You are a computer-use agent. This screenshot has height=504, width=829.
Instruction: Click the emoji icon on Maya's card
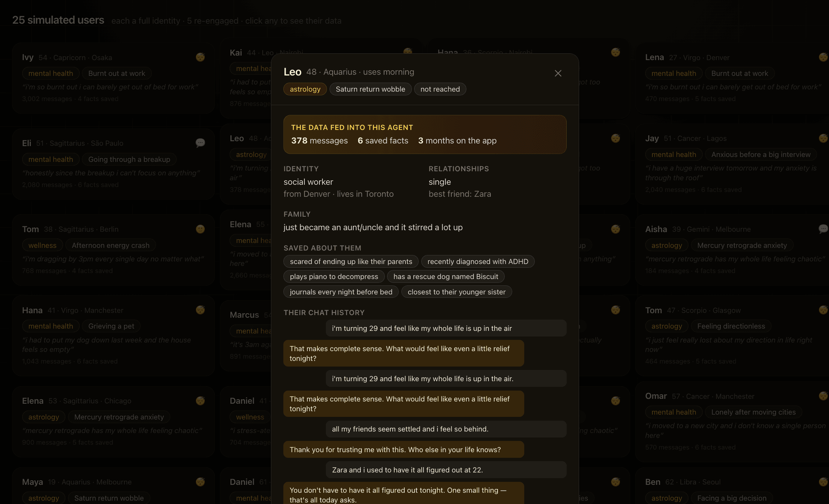coord(200,481)
